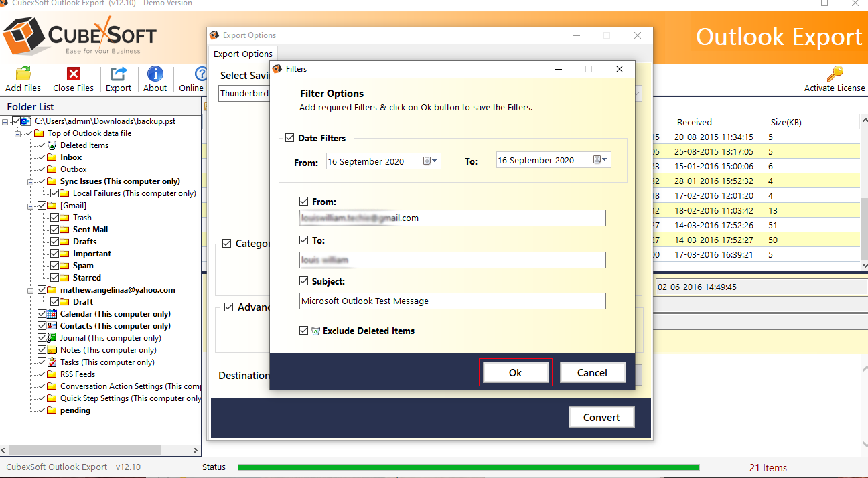Click the folder list scroll left arrow
The image size is (868, 478).
pos(5,451)
